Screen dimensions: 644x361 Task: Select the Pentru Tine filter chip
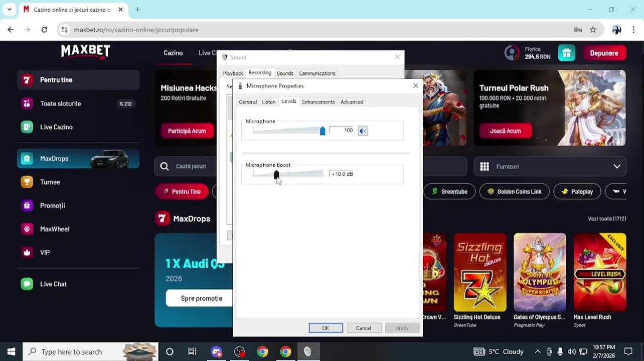coord(181,192)
